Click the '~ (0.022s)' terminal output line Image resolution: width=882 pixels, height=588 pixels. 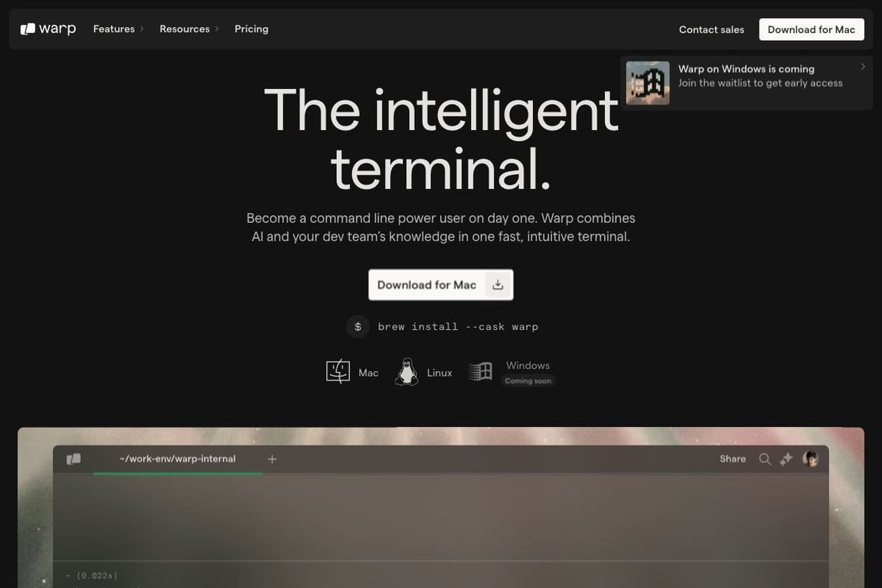92,575
